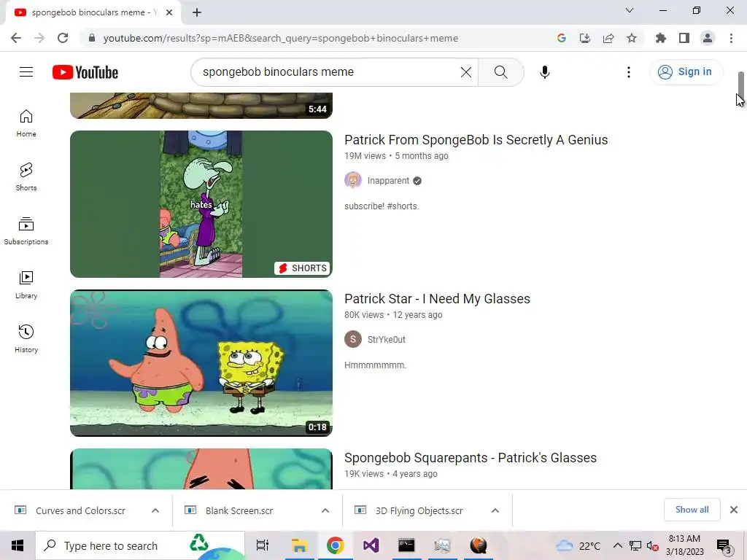Clear the search query with the X
This screenshot has width=747, height=560.
(466, 72)
